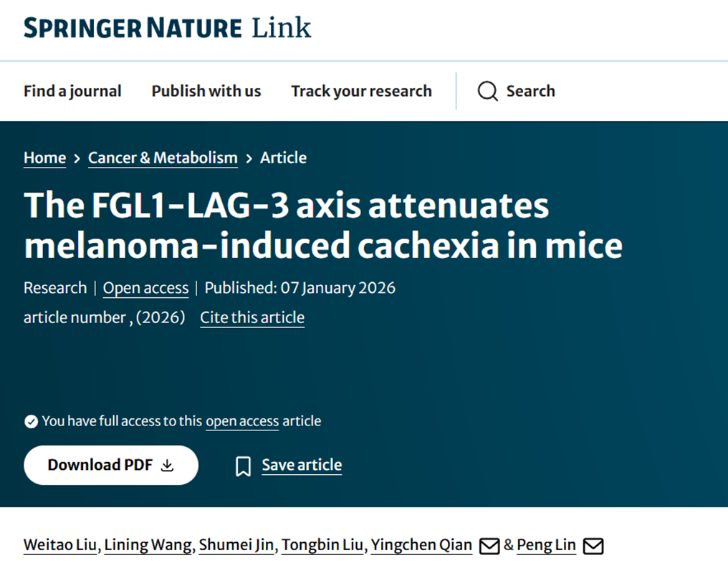View author Weitao Liu
This screenshot has height=578, width=728.
tap(60, 545)
